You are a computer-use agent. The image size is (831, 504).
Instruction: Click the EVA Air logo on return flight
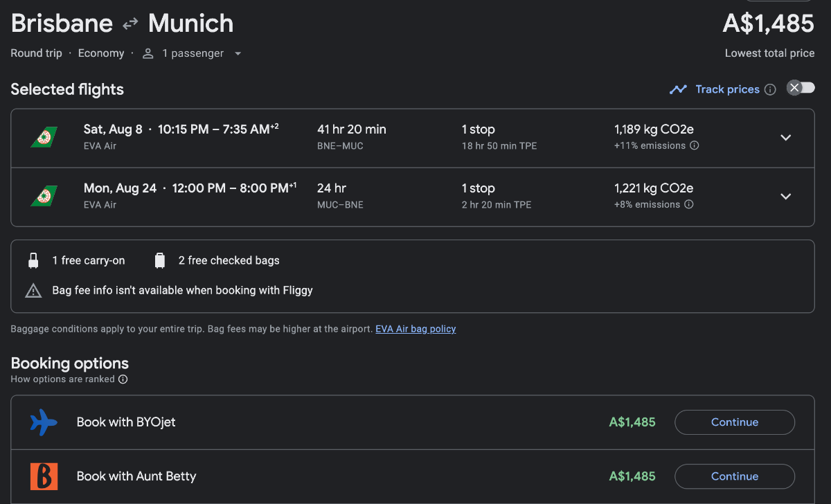coord(44,196)
